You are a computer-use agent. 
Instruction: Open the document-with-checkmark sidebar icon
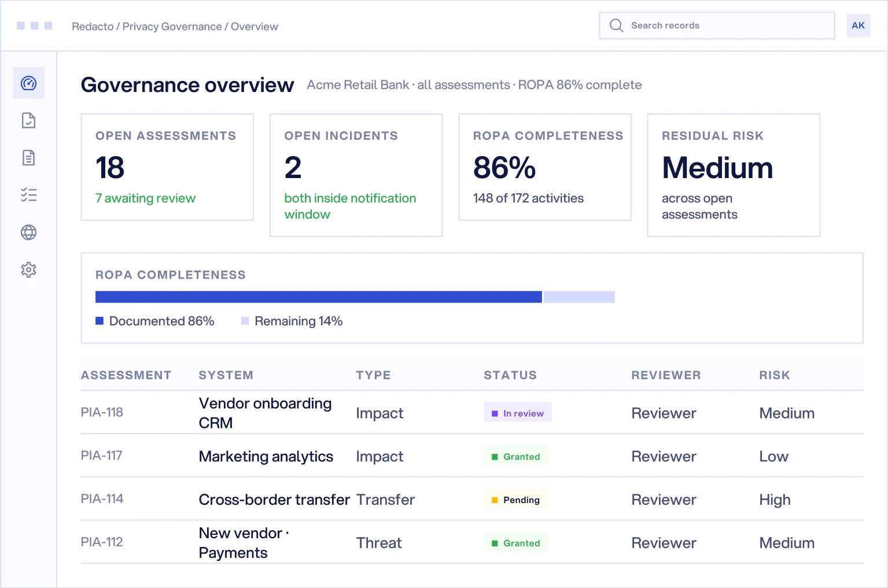pyautogui.click(x=28, y=120)
